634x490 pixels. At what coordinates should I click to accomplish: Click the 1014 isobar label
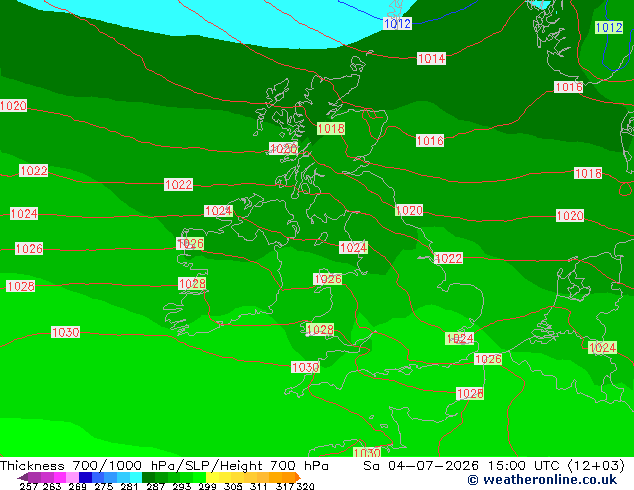[x=431, y=59]
